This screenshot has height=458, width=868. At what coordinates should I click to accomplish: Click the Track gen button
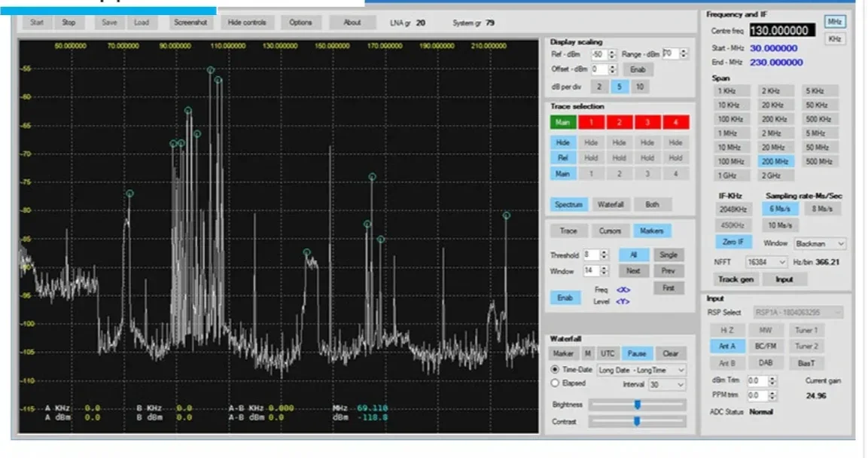tap(736, 279)
